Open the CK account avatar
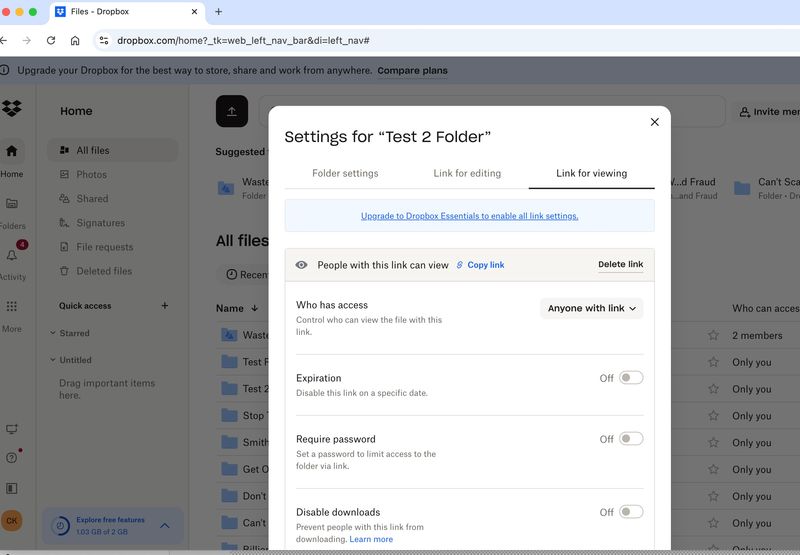Viewport: 800px width, 555px height. 12,521
